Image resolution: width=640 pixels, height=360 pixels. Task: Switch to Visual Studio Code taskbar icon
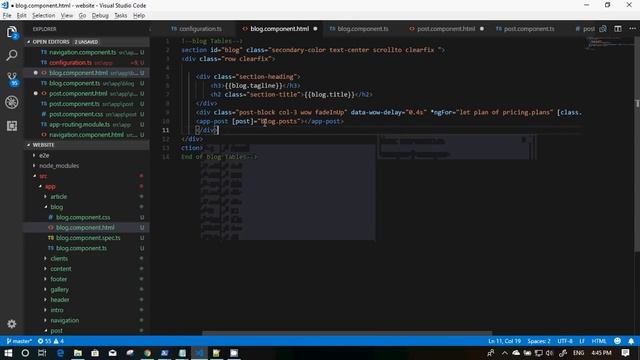tap(199, 353)
